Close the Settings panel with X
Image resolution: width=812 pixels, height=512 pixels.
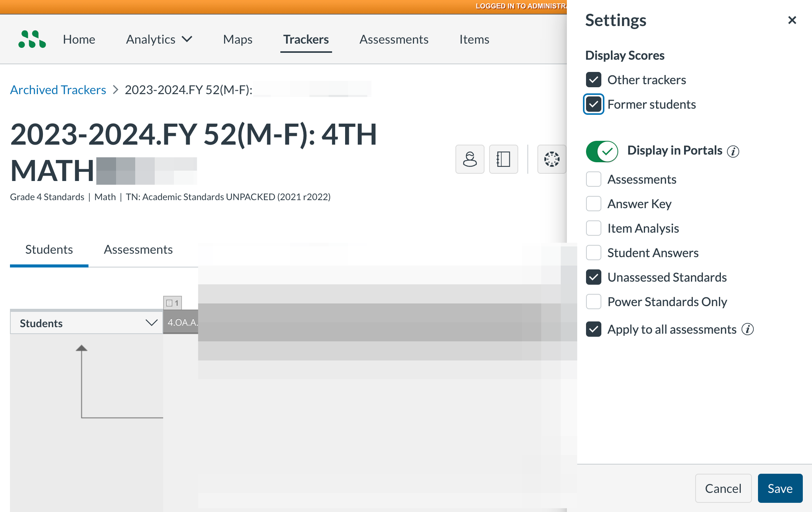click(792, 20)
